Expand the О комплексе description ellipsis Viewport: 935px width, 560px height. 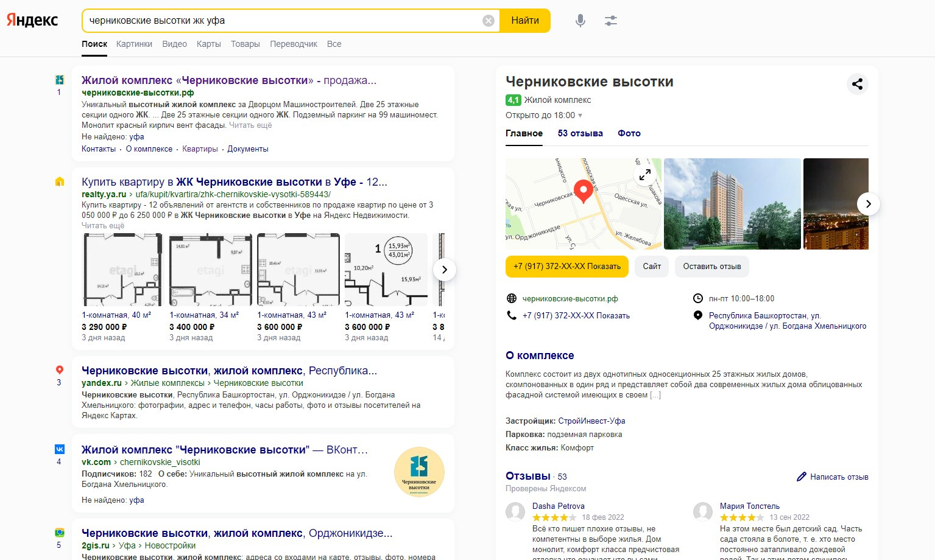pos(655,395)
